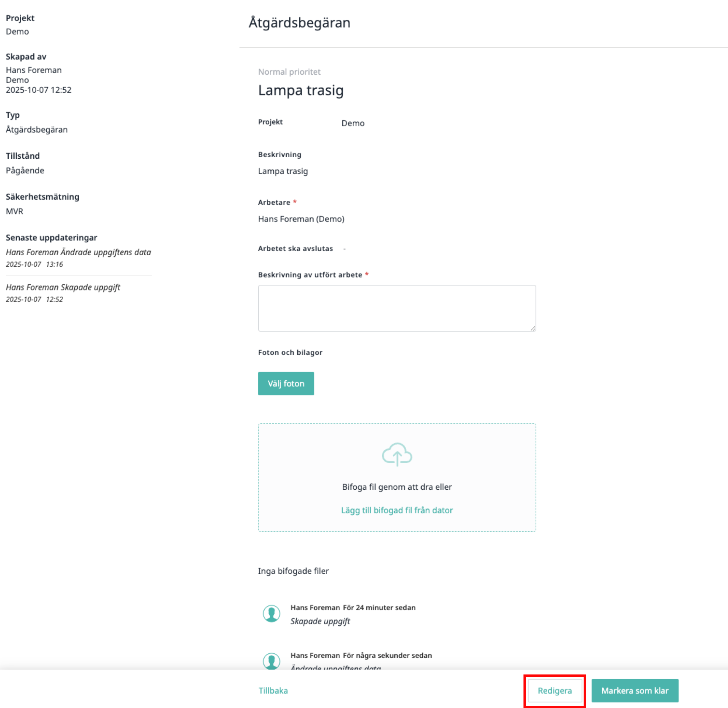Image resolution: width=728 pixels, height=708 pixels.
Task: Click the "Åtgärdsbegäran" page heading
Action: coord(300,23)
